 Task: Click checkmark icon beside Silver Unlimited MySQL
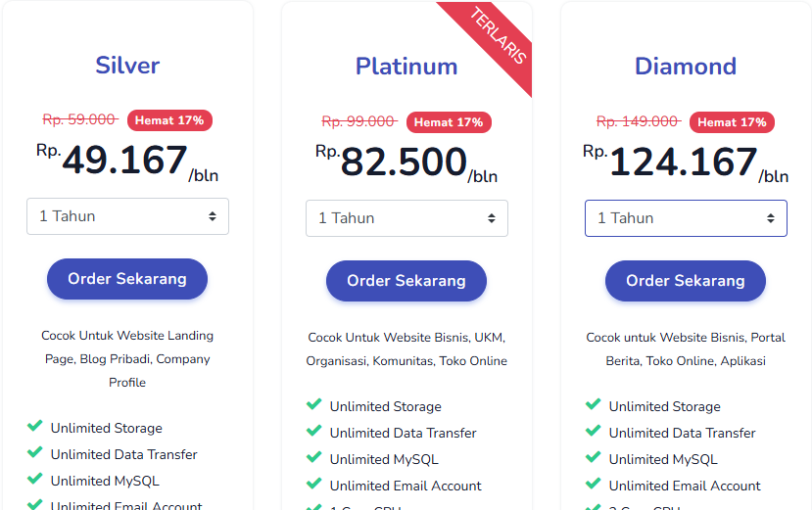tap(34, 479)
